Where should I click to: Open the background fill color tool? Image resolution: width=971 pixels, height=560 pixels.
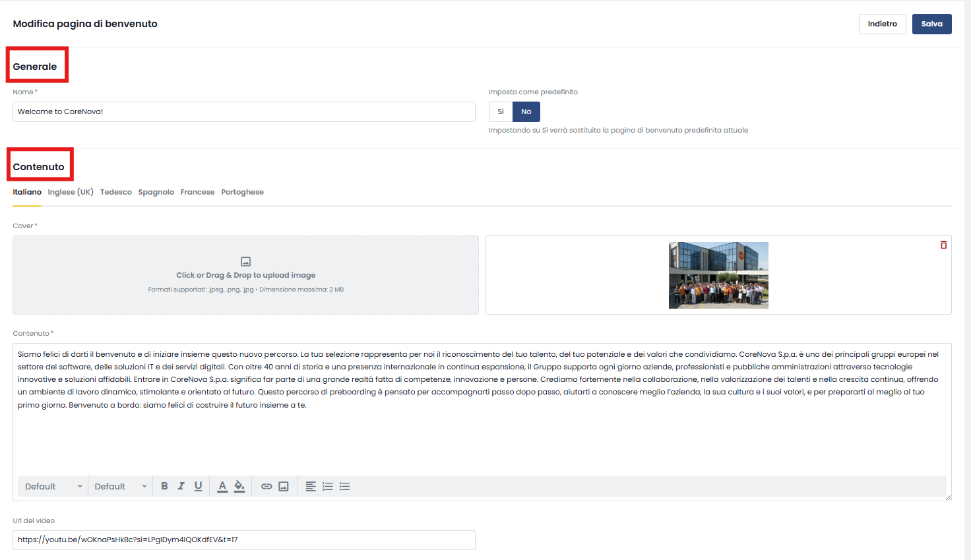tap(239, 486)
